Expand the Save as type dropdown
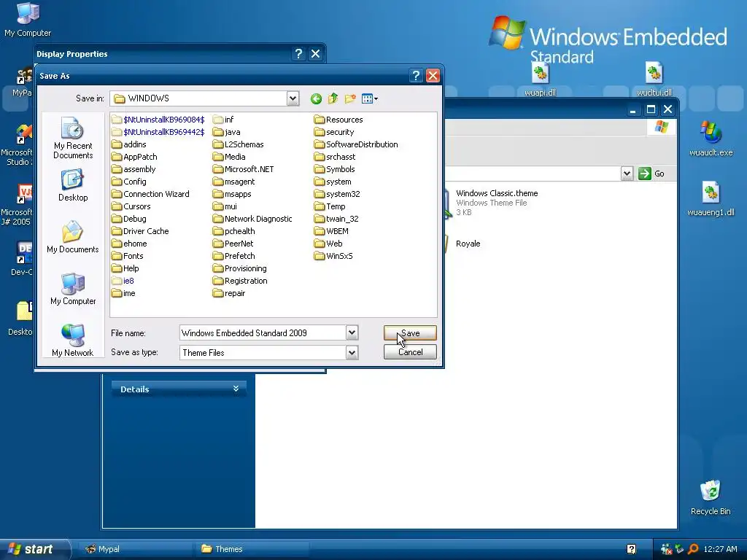This screenshot has width=747, height=560. click(352, 353)
